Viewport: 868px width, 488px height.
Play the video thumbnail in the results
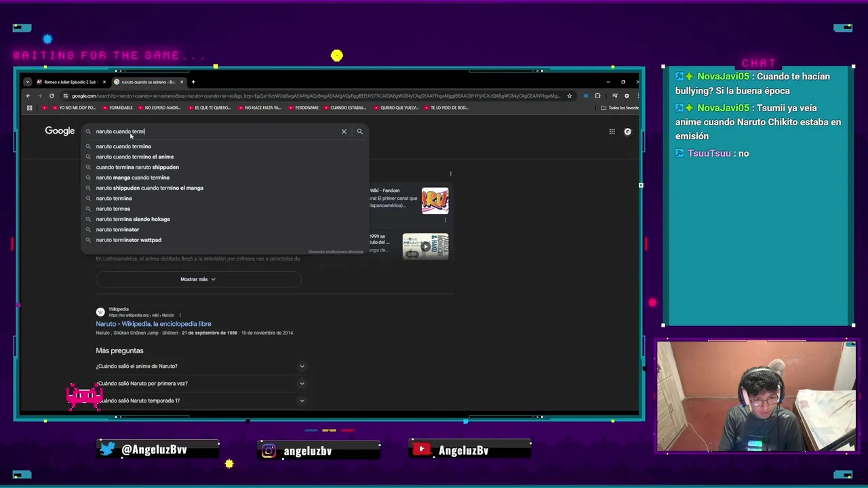pos(425,247)
